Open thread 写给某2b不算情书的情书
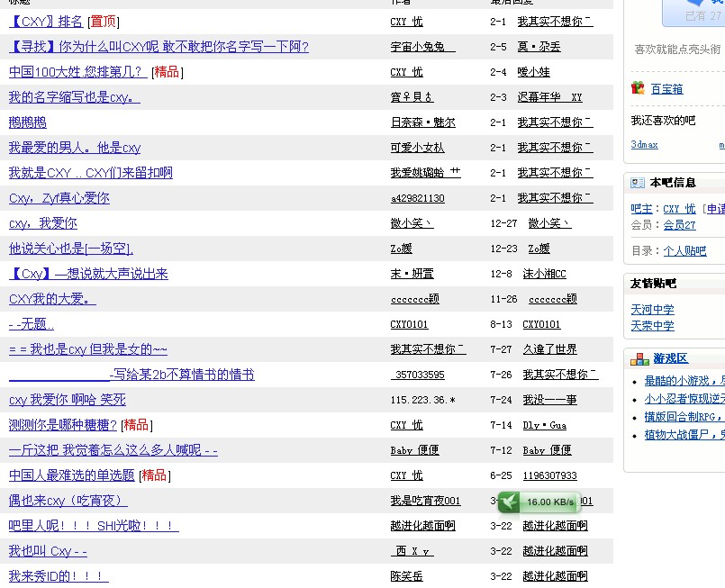The height and width of the screenshot is (588, 725). click(x=131, y=375)
